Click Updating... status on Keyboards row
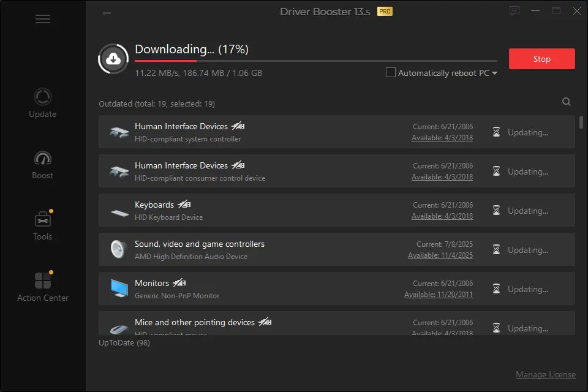Screen dimensions: 588x392 tap(527, 211)
